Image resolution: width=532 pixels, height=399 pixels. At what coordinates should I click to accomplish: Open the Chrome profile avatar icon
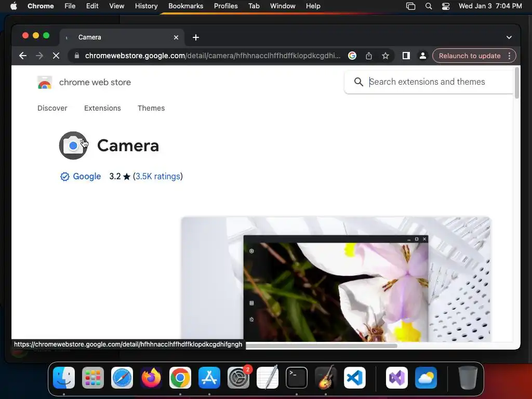coord(423,56)
